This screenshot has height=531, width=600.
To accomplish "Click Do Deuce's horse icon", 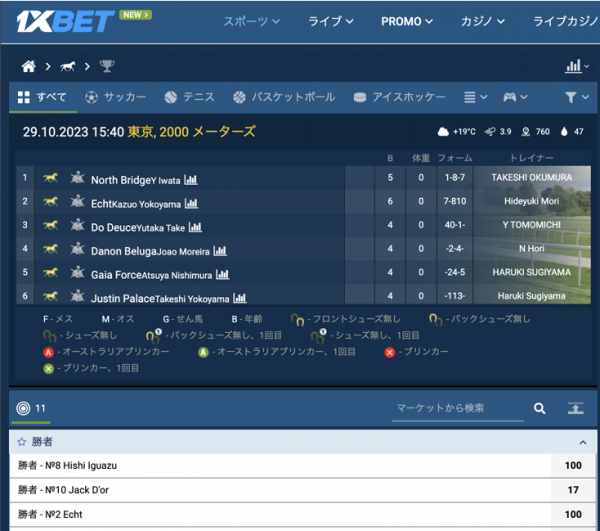I will (50, 225).
